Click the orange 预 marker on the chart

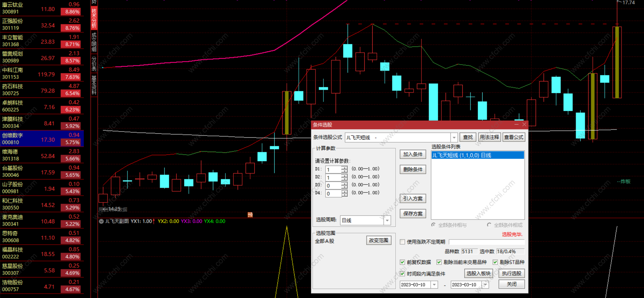coord(250,215)
